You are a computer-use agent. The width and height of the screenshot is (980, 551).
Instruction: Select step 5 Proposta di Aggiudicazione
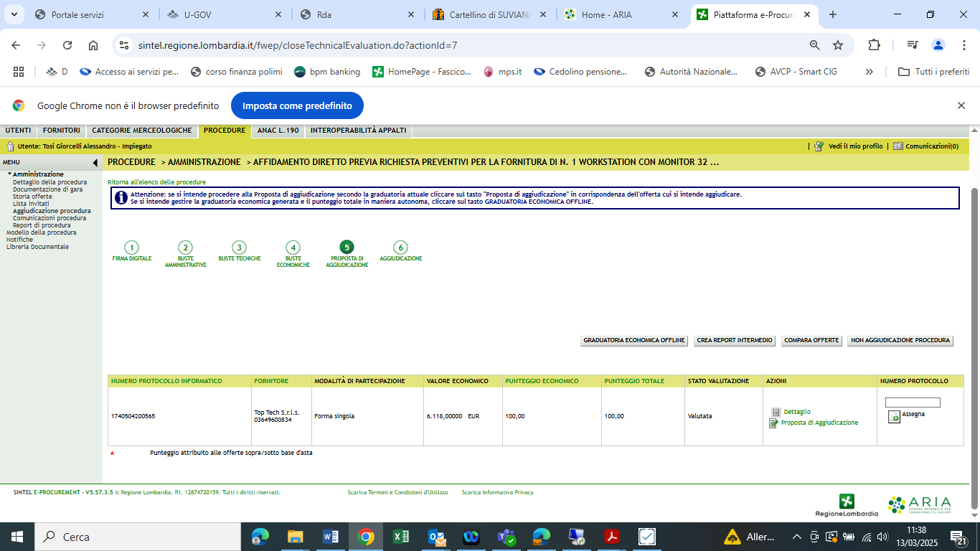click(347, 248)
